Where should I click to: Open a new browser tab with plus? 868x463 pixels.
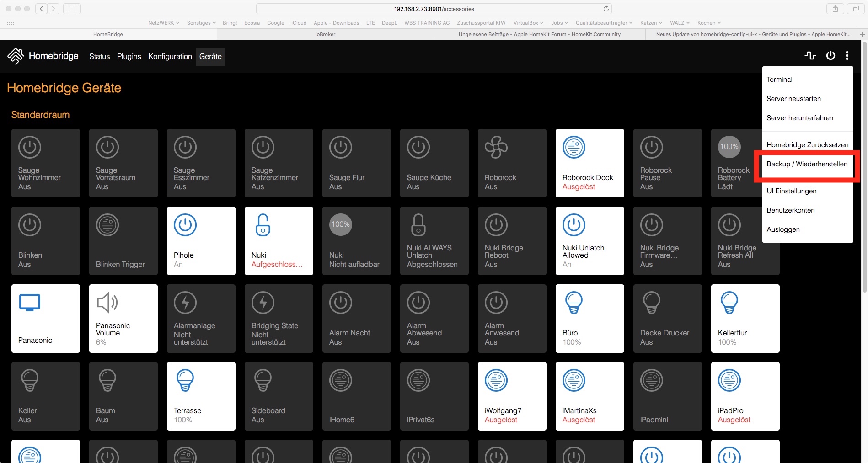click(x=862, y=34)
